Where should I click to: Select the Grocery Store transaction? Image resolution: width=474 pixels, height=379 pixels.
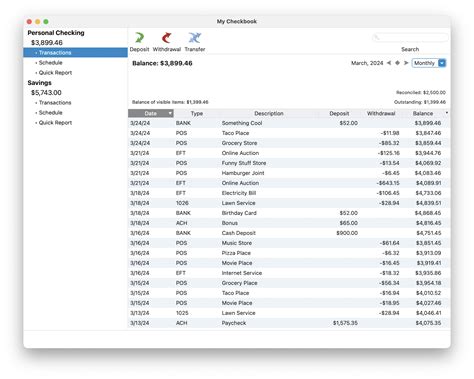(289, 143)
